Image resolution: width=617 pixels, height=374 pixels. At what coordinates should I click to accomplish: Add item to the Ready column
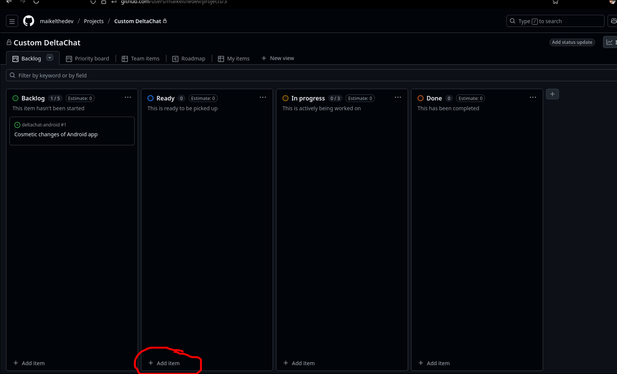pos(164,363)
